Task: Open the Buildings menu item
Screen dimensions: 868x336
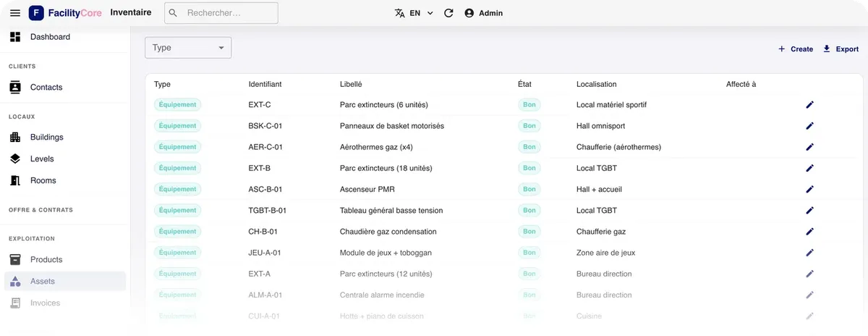Action: (65, 137)
